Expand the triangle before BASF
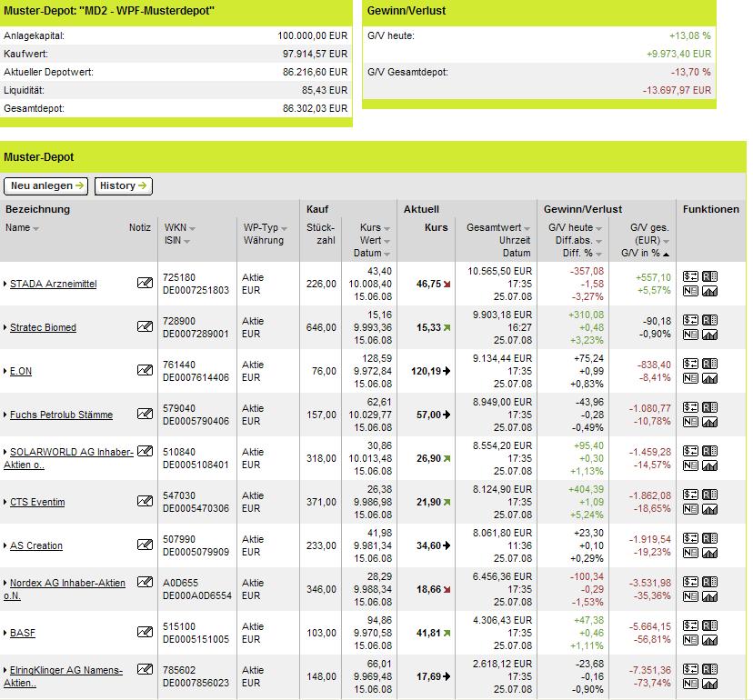Viewport: 753px width, 700px height. [5, 633]
